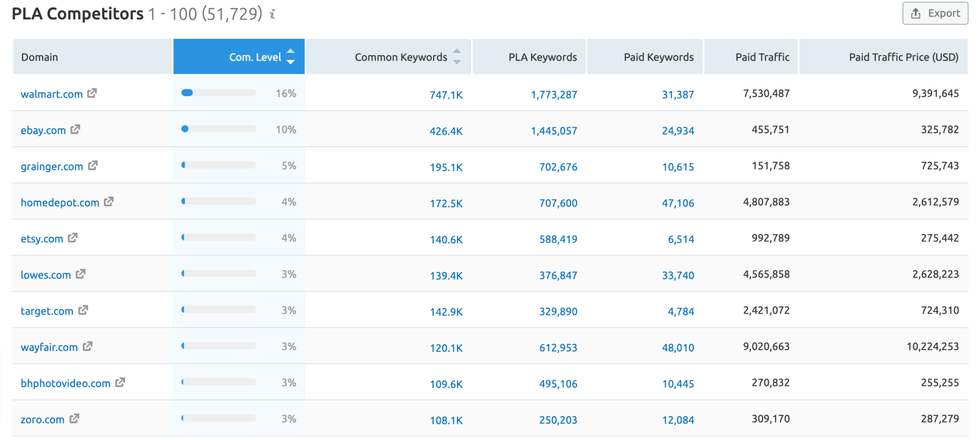Open homedepot.com paid keywords 47,106
This screenshot has height=440, width=980.
click(x=678, y=203)
